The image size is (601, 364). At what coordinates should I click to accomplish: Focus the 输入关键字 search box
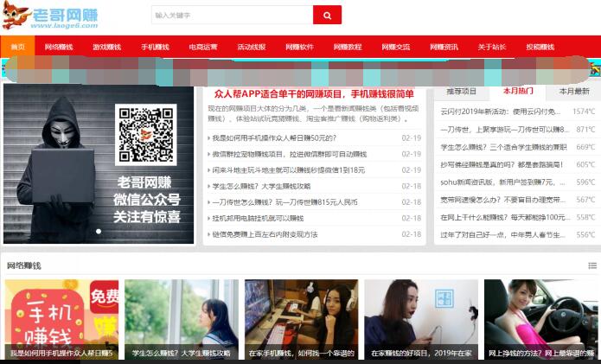click(231, 15)
